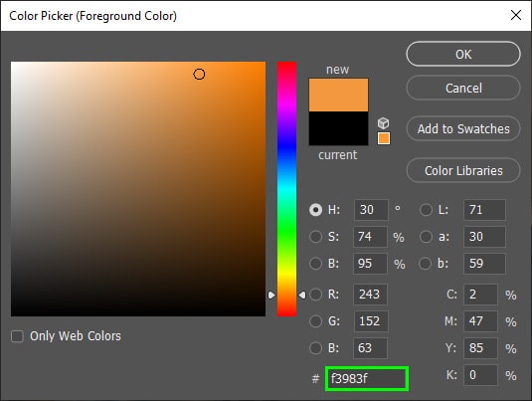Select the S saturation radio button
This screenshot has width=532, height=401.
pos(315,237)
